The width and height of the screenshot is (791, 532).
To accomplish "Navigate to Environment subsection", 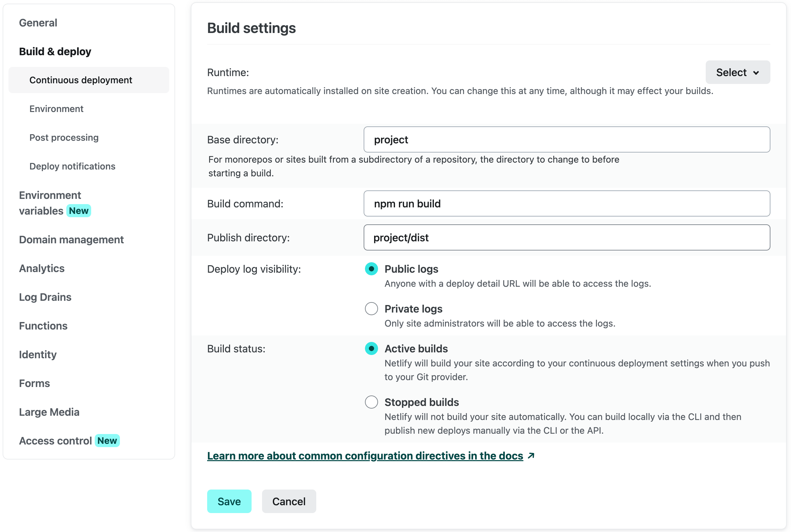I will (x=56, y=109).
